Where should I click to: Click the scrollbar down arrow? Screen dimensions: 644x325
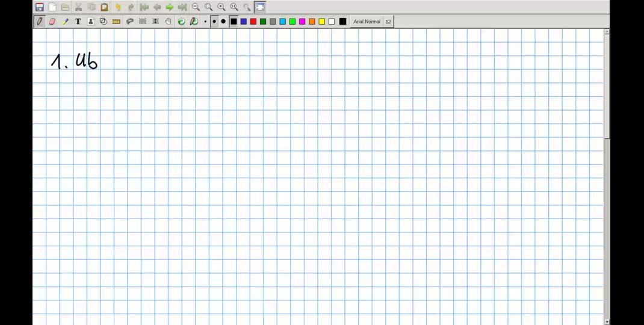[607, 321]
